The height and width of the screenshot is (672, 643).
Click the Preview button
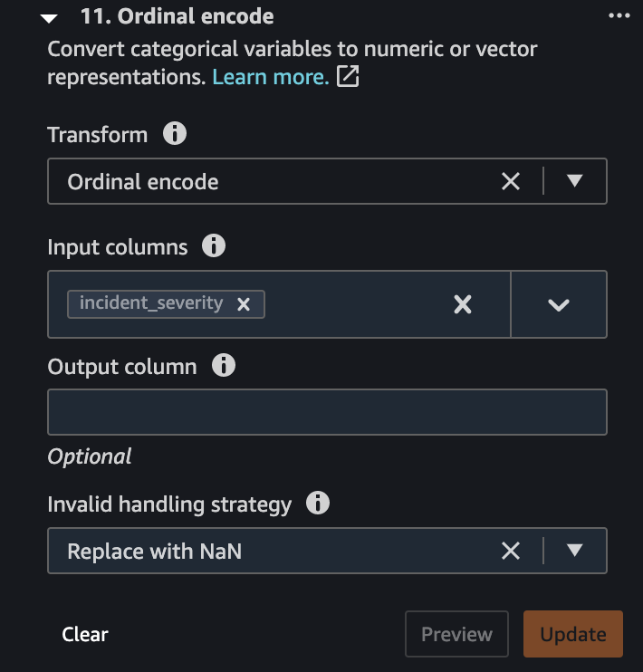click(x=456, y=634)
